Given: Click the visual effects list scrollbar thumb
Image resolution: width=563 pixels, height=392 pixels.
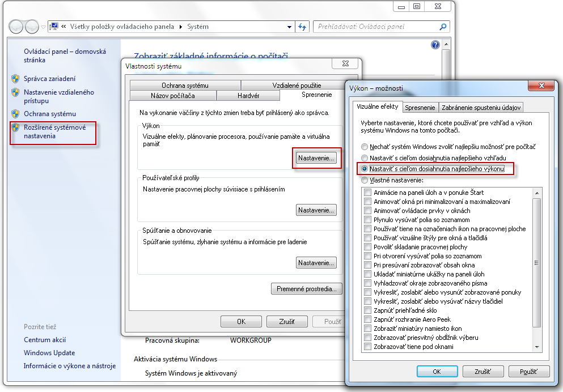Looking at the screenshot, I should [536, 263].
